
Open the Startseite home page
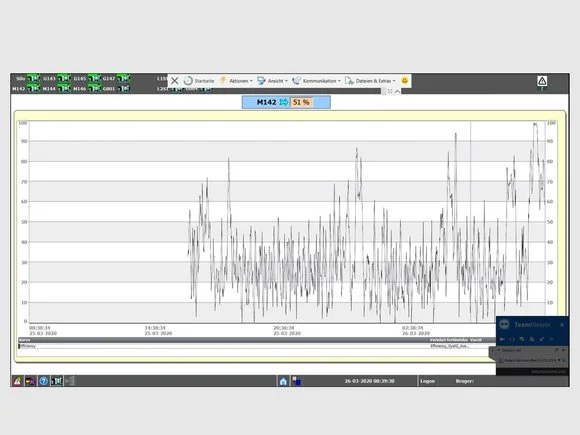[199, 81]
